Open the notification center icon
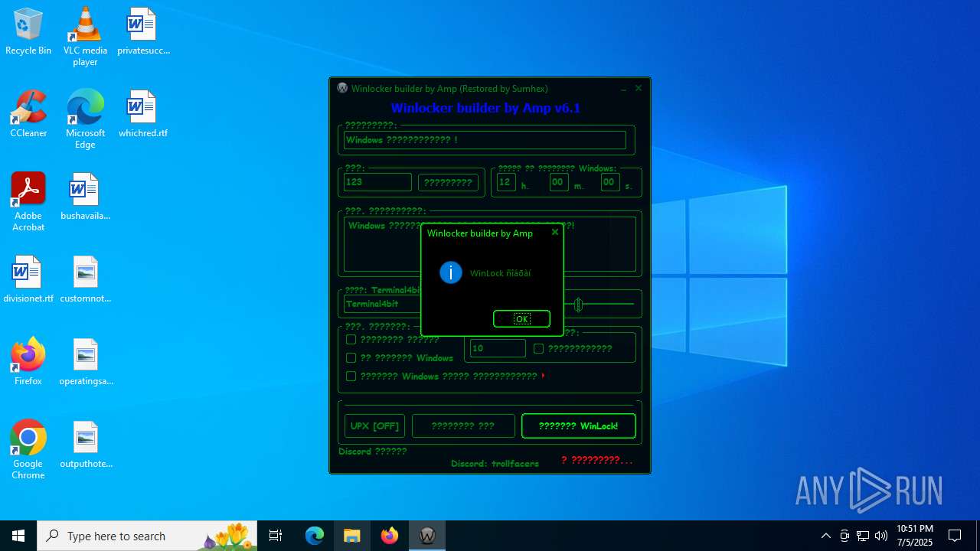This screenshot has width=980, height=551. point(955,536)
